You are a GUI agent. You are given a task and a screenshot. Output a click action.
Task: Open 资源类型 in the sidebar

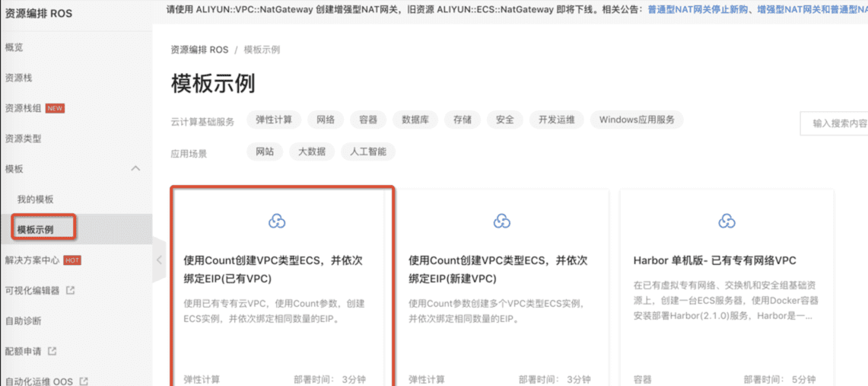click(x=23, y=139)
